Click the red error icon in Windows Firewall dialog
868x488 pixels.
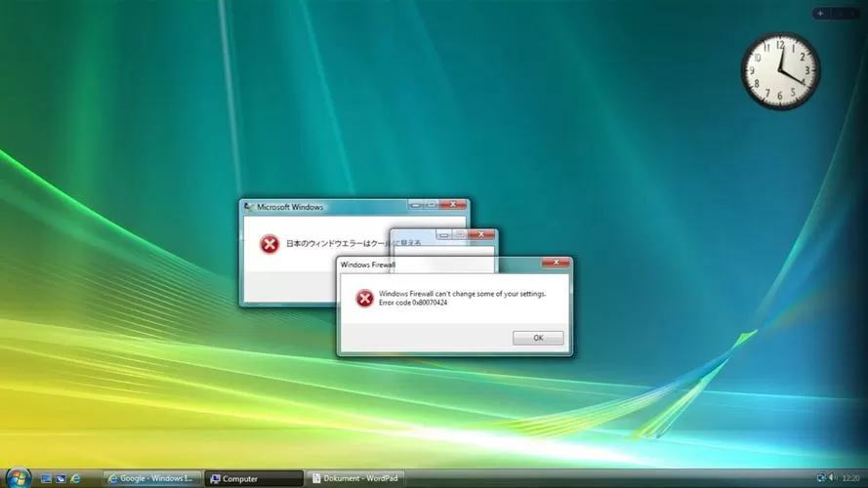pos(364,299)
